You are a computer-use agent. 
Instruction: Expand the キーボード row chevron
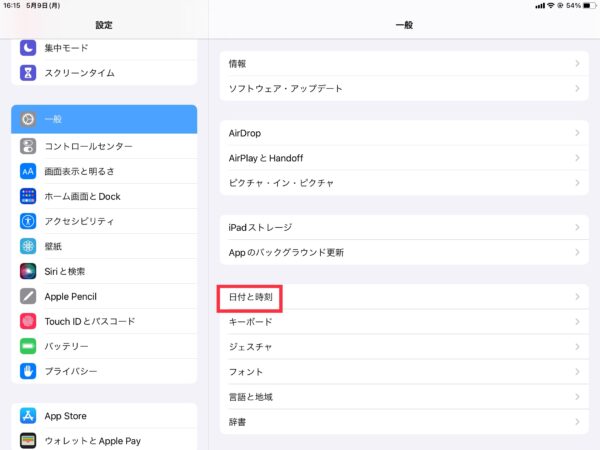[x=577, y=322]
